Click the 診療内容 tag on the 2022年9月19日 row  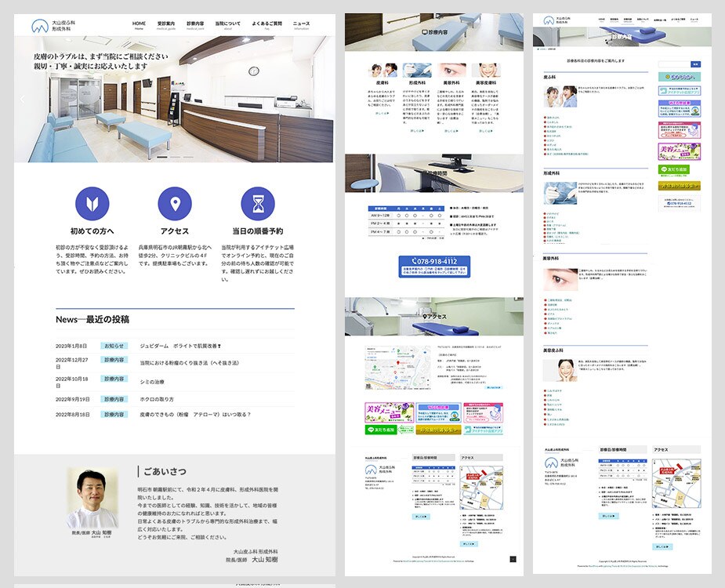coord(114,399)
